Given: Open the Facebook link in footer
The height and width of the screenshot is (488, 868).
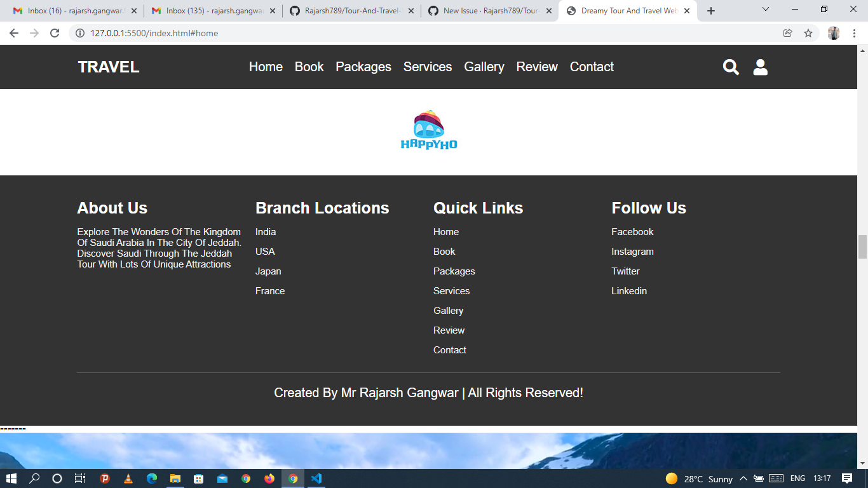Looking at the screenshot, I should coord(632,232).
